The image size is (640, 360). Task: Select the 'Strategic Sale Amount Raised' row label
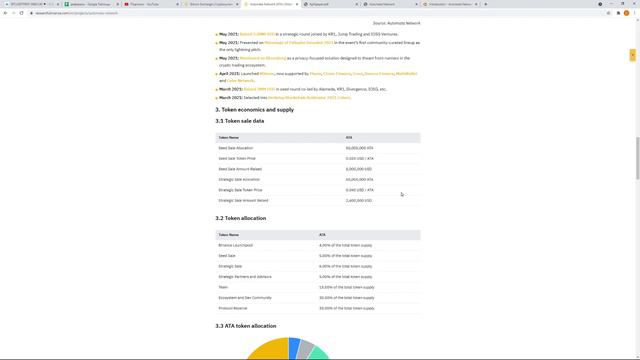243,201
